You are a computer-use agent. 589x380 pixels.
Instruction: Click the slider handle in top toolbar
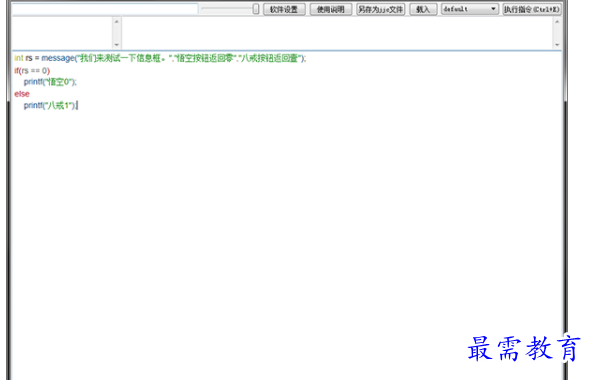point(256,9)
